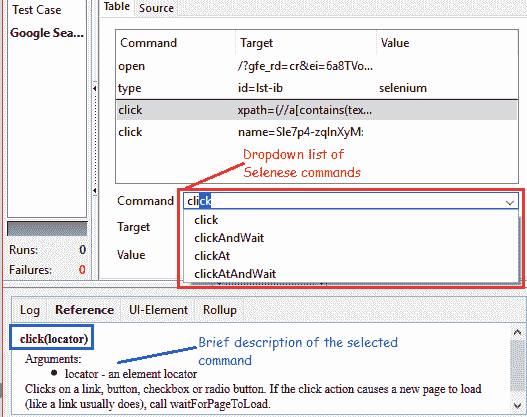The width and height of the screenshot is (527, 417).
Task: Open the Log tab
Action: point(30,310)
